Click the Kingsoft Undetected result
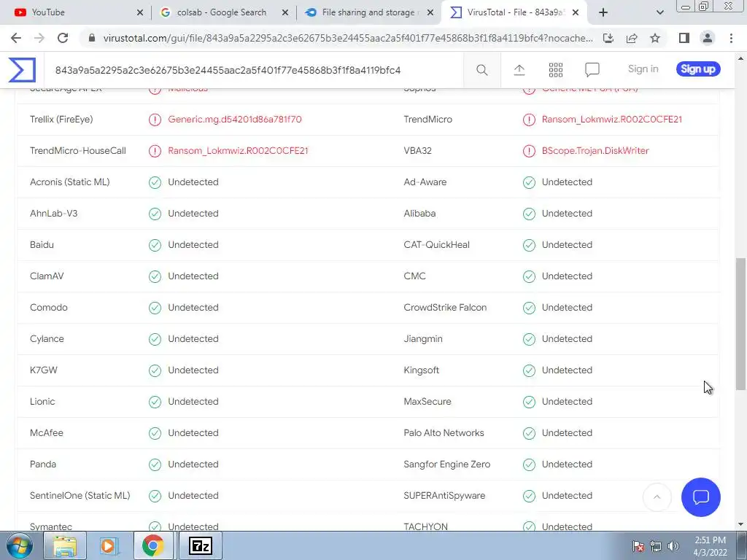Image resolution: width=747 pixels, height=560 pixels. pyautogui.click(x=567, y=370)
